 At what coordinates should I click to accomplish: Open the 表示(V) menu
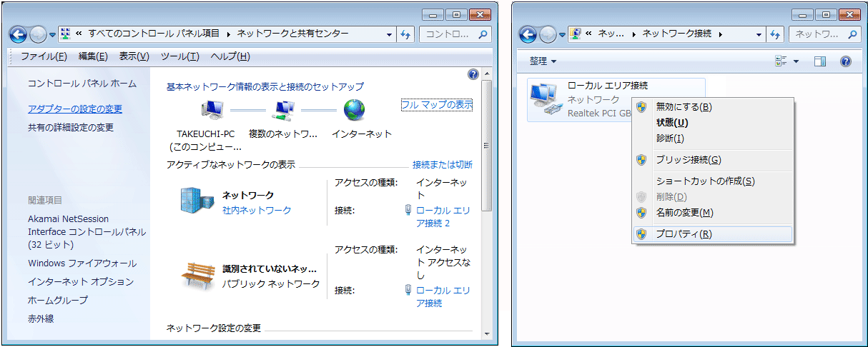click(134, 56)
